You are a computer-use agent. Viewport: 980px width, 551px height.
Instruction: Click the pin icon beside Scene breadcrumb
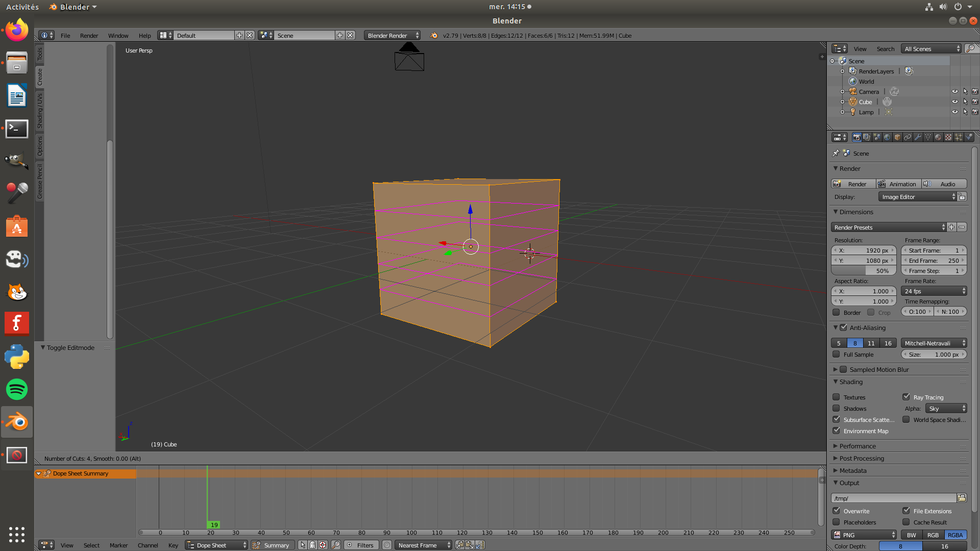point(836,153)
